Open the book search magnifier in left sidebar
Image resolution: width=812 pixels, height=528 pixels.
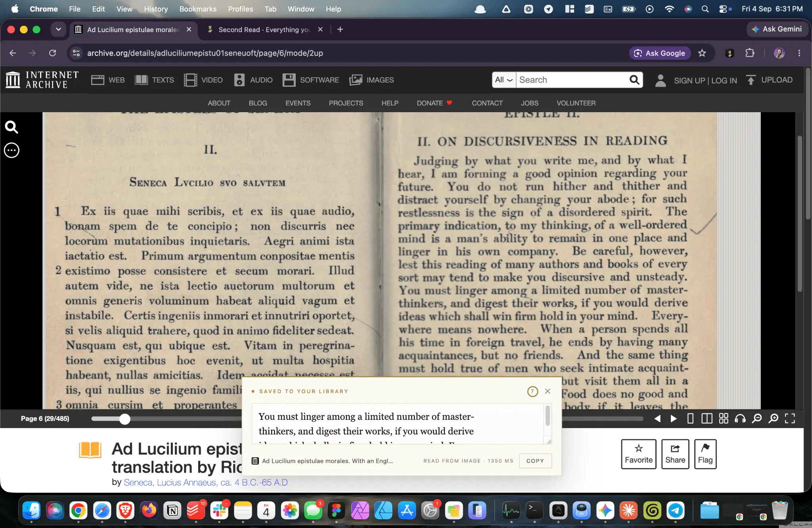coord(11,127)
